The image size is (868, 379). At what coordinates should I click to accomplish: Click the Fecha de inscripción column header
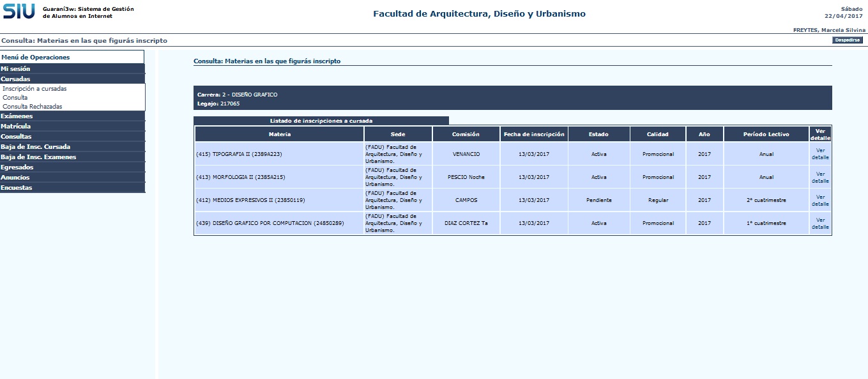(534, 134)
